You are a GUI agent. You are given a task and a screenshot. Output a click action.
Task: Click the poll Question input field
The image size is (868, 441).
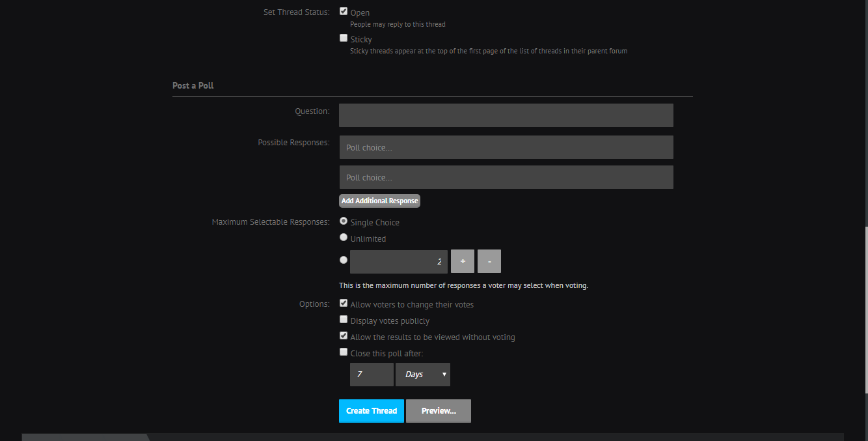click(506, 115)
